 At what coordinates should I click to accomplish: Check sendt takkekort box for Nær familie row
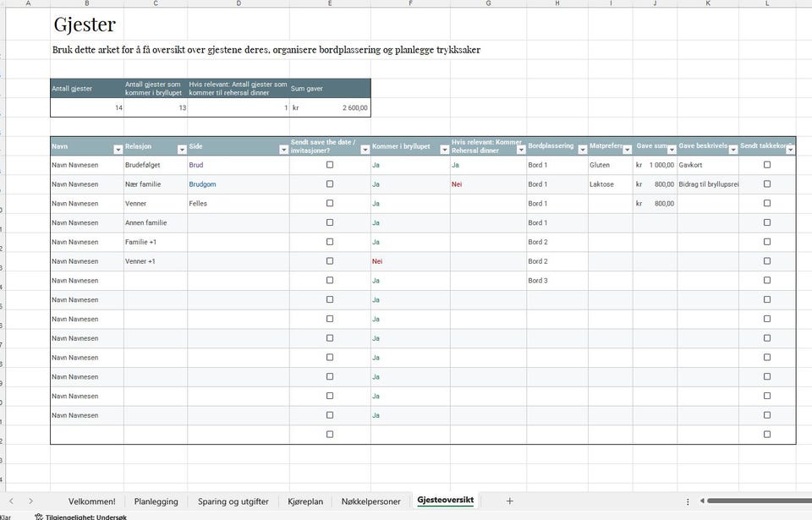(x=767, y=183)
